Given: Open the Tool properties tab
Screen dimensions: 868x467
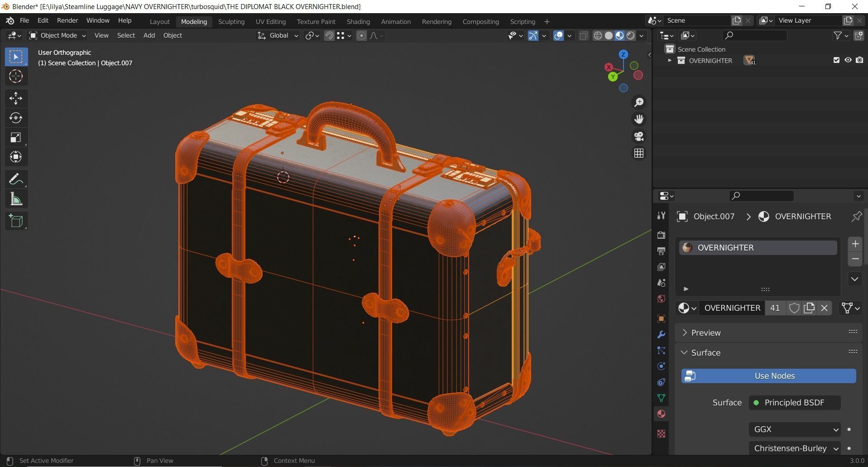Looking at the screenshot, I should [661, 216].
